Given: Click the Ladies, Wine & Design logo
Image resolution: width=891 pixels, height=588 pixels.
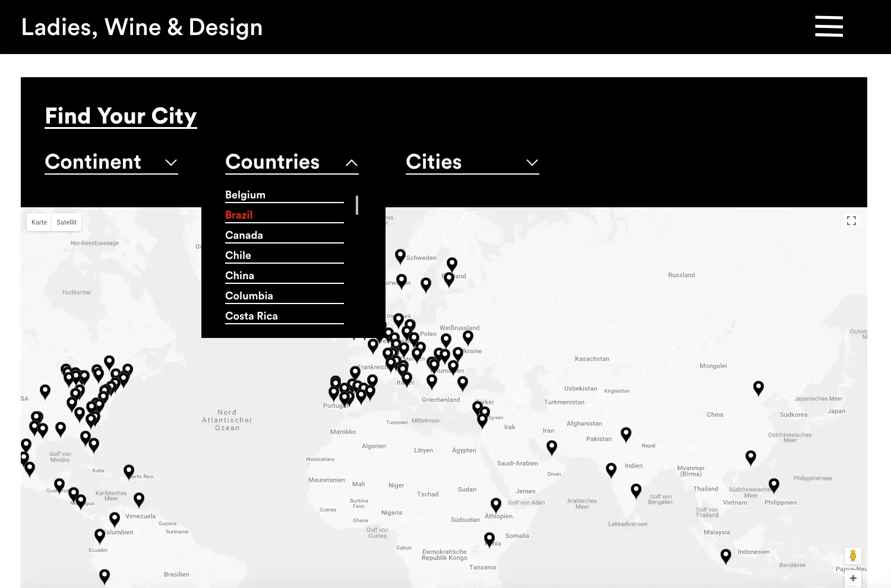Looking at the screenshot, I should 142,27.
